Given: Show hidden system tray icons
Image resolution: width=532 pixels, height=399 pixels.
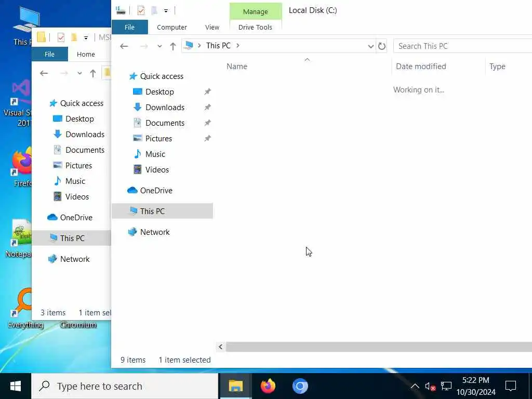Looking at the screenshot, I should pos(415,386).
